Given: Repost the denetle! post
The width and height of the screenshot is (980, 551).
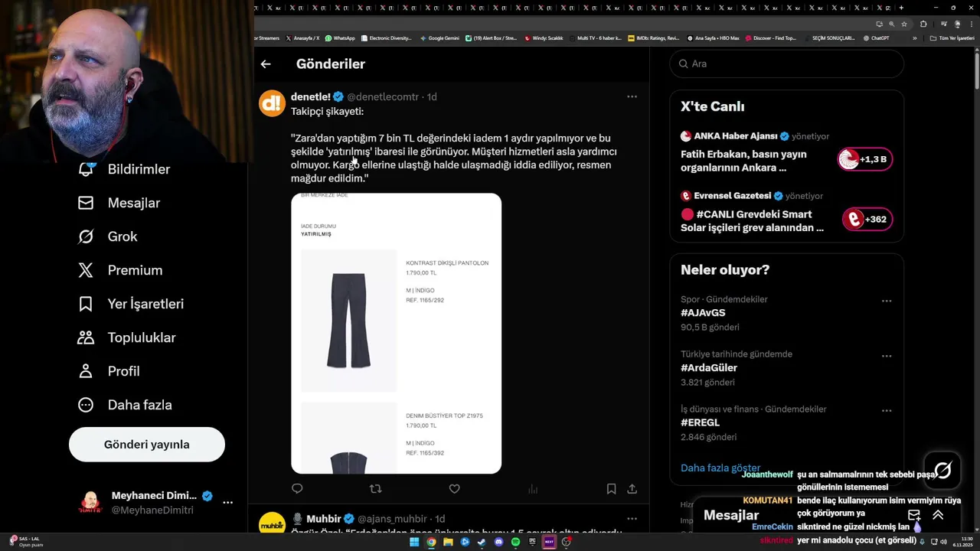Looking at the screenshot, I should 375,488.
